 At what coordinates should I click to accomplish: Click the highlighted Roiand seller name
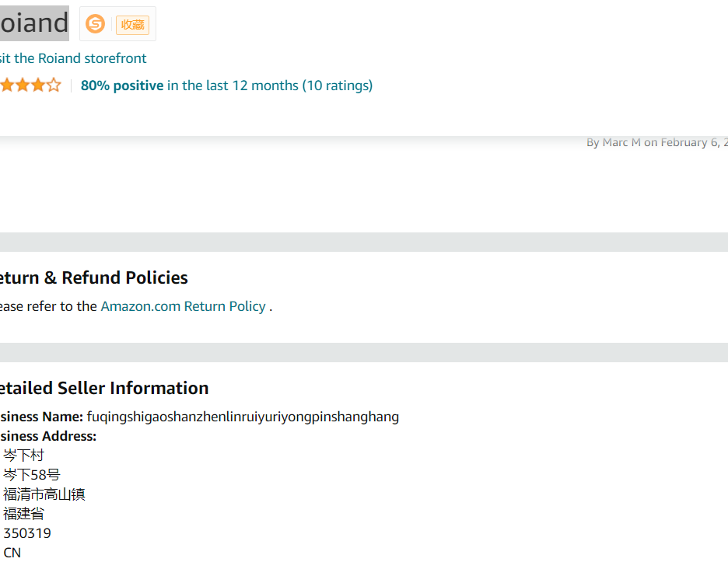click(33, 23)
